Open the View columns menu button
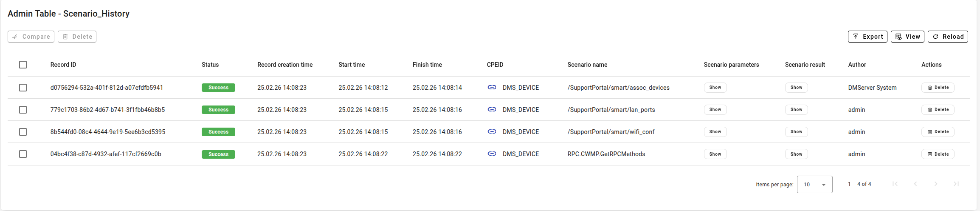 [x=907, y=37]
